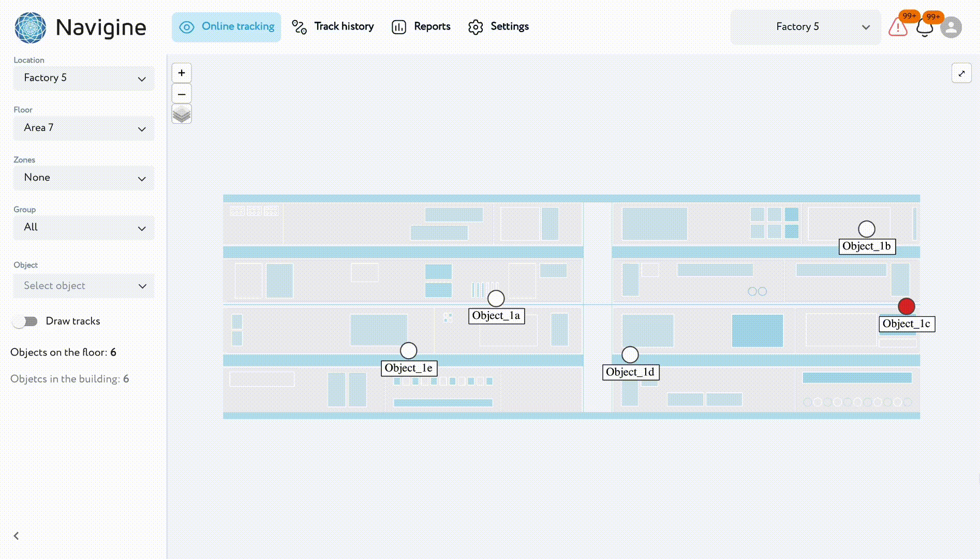This screenshot has height=559, width=980.
Task: Switch to the Track history tab
Action: point(333,27)
